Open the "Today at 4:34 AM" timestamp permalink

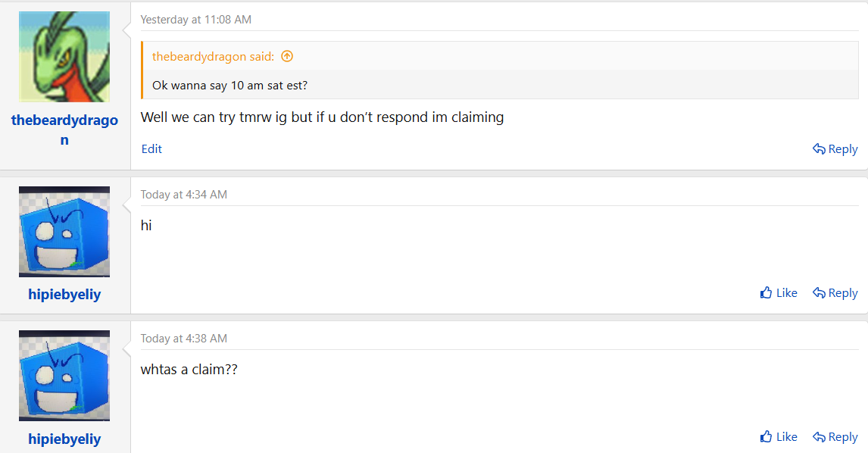pyautogui.click(x=184, y=195)
